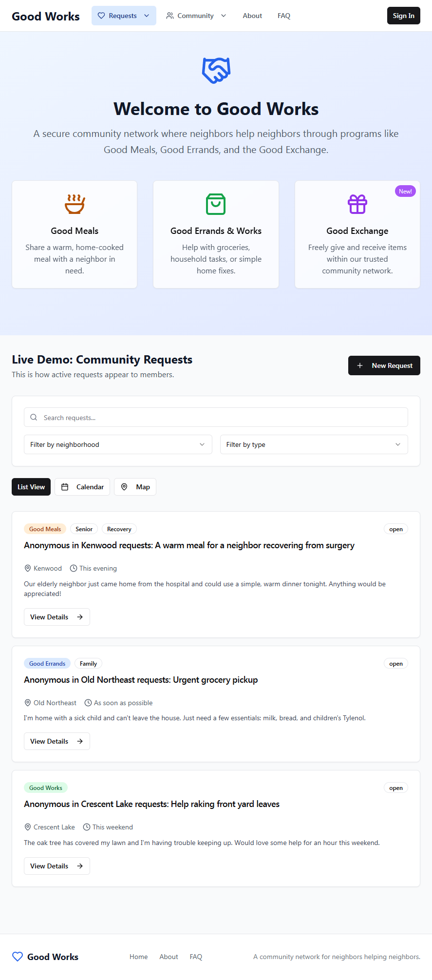Click the handshake icon above the welcome heading
This screenshot has height=980, width=432.
216,70
